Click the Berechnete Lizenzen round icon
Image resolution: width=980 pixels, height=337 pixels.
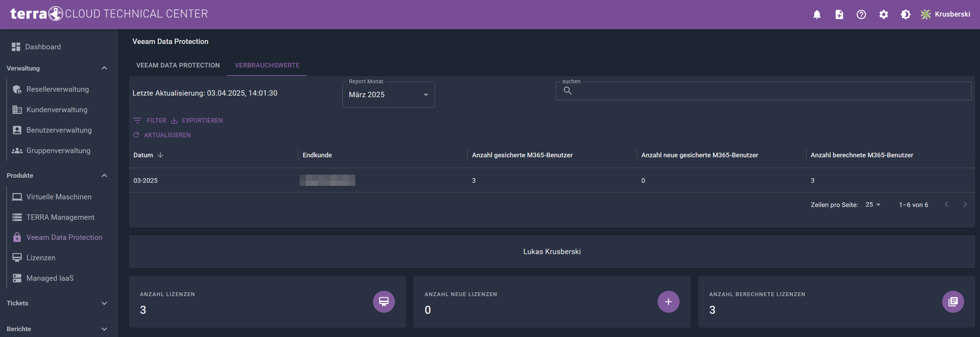click(953, 302)
